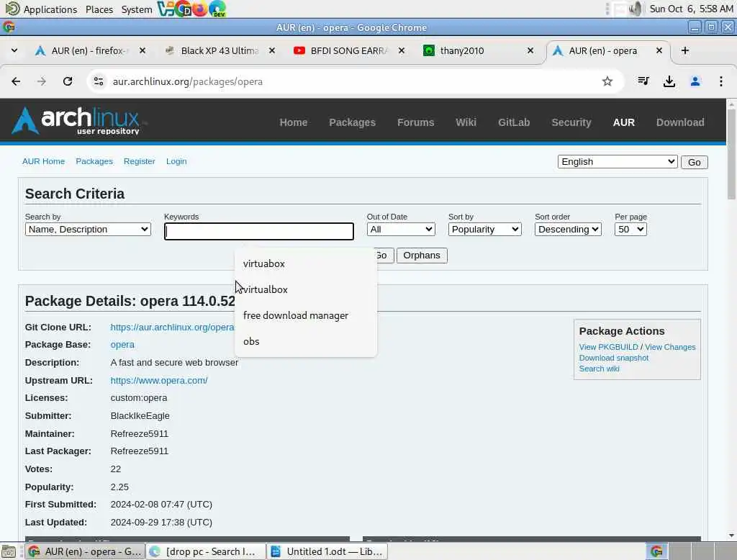Expand the English language dropdown

[x=617, y=162]
